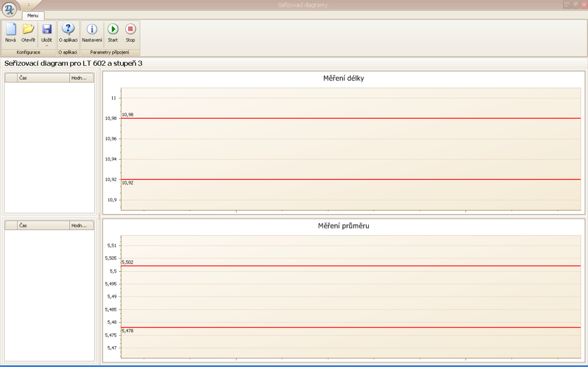Click the Čas column header in upper table

[43, 78]
